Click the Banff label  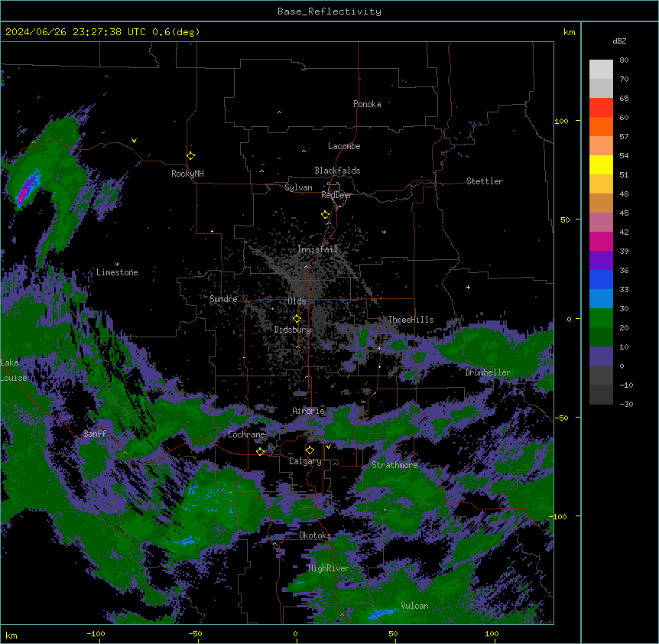[x=95, y=434]
